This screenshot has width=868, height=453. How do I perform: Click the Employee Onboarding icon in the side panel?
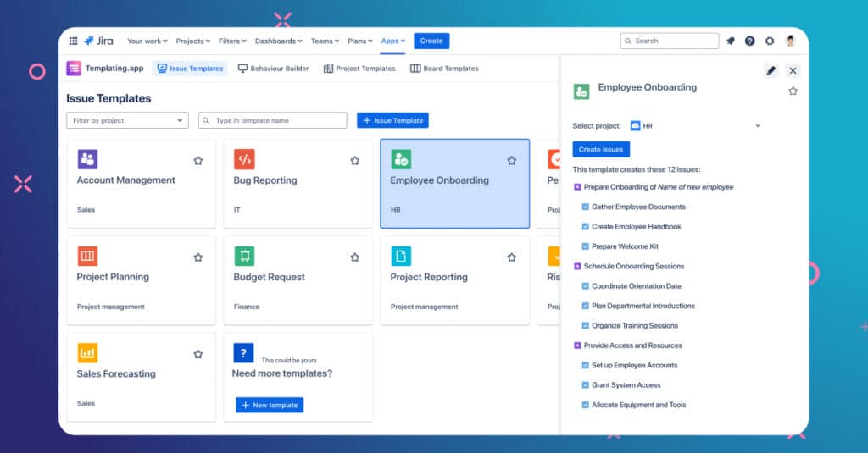point(581,91)
